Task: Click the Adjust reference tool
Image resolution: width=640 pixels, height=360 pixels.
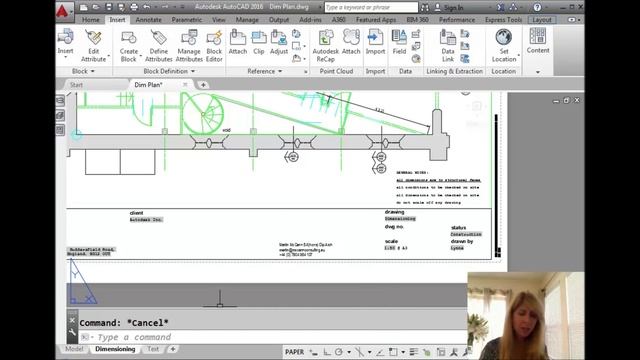Action: tap(279, 42)
